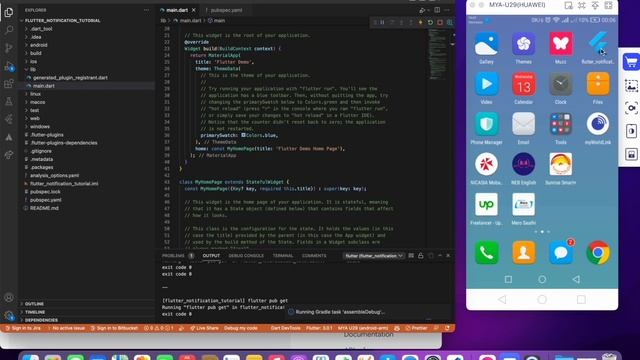This screenshot has height=360, width=640.
Task: Click debug Stop red square icon
Action: point(440,22)
